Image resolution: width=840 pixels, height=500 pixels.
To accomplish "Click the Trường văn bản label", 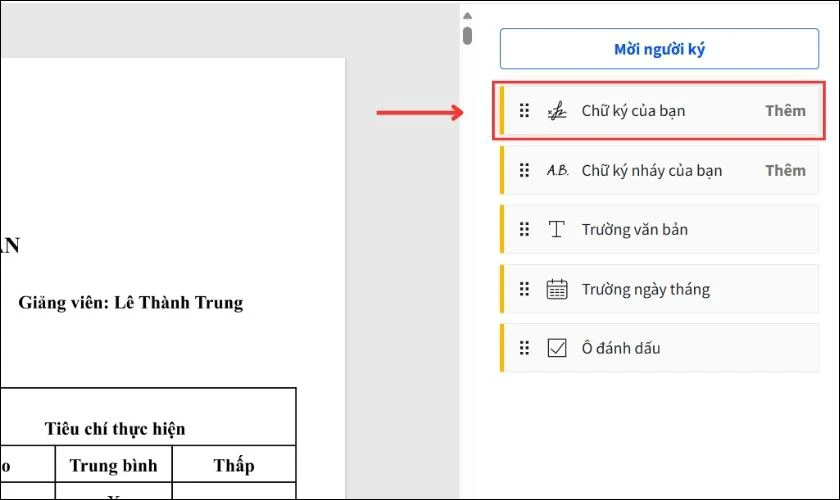I will pyautogui.click(x=635, y=229).
